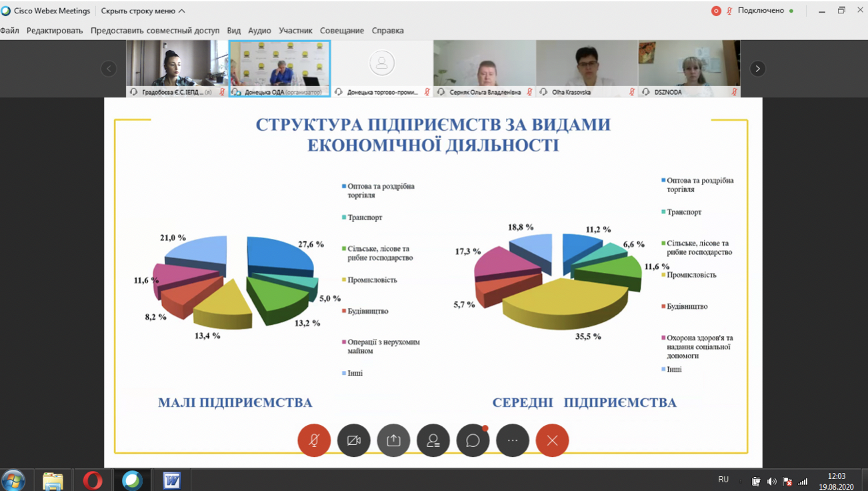Image resolution: width=868 pixels, height=491 pixels.
Task: Click Подключено connection status
Action: coord(761,11)
